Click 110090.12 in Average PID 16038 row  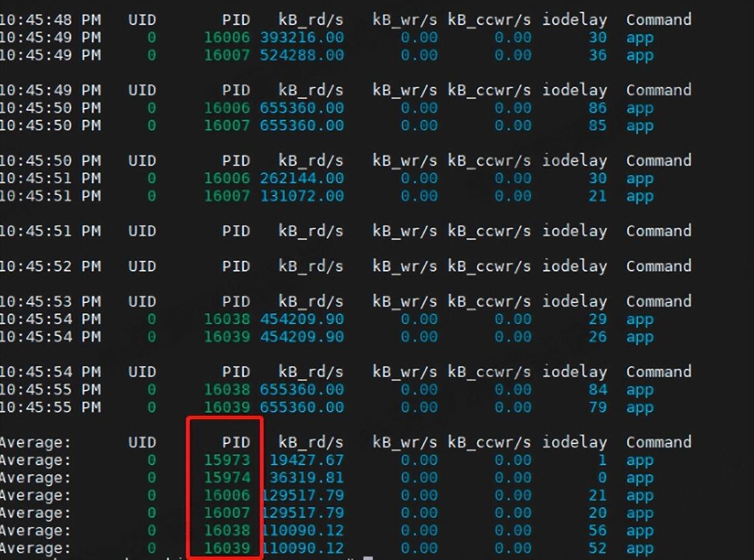pyautogui.click(x=303, y=530)
